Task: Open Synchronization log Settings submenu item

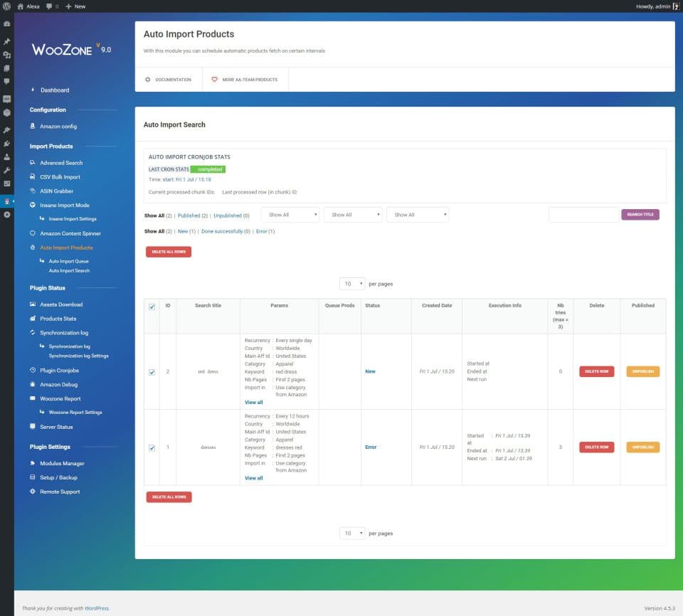Action: point(78,356)
